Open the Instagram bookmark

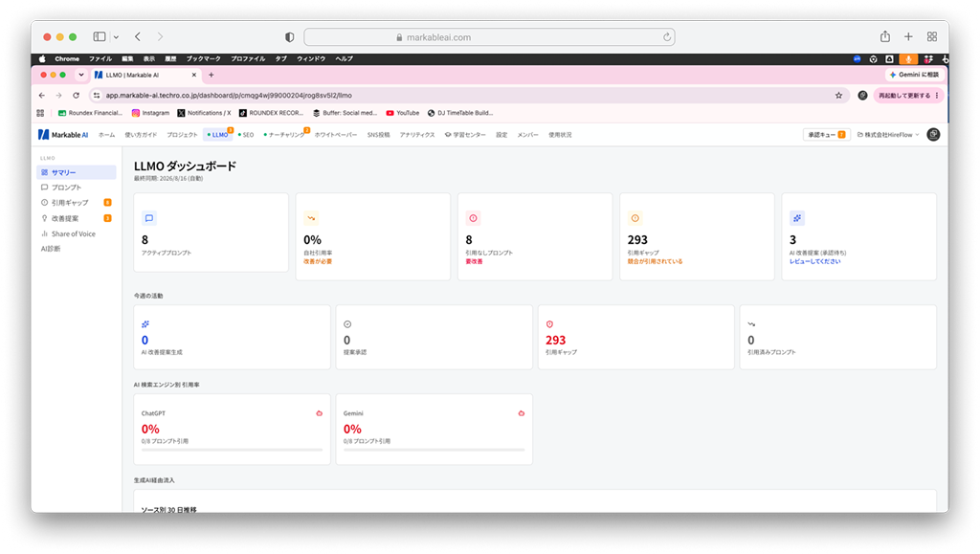pos(150,113)
